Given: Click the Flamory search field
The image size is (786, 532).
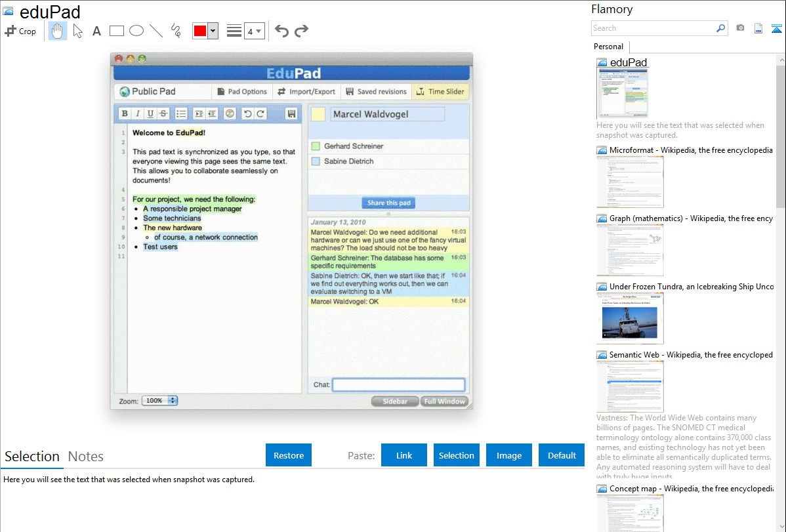Looking at the screenshot, I should [x=653, y=28].
